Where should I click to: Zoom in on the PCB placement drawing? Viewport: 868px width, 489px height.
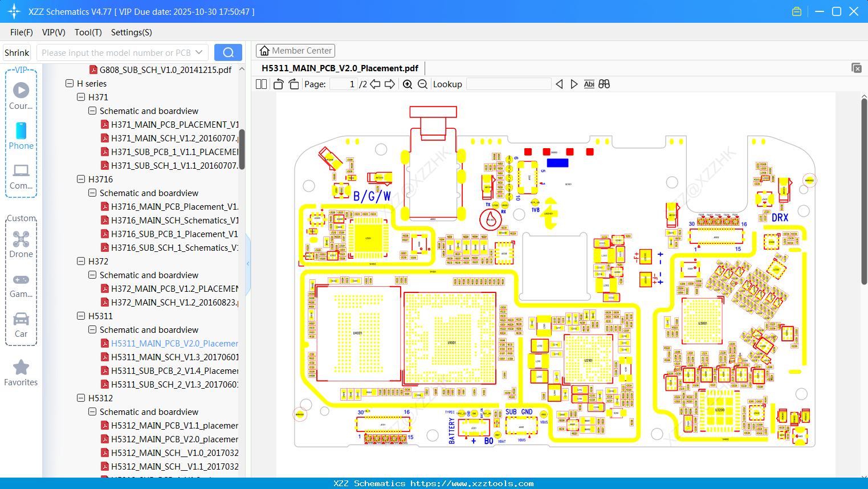click(407, 84)
